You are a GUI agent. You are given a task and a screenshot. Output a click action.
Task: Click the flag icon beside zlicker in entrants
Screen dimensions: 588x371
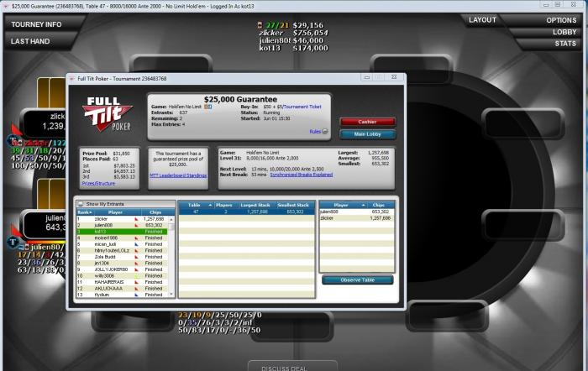(x=136, y=219)
